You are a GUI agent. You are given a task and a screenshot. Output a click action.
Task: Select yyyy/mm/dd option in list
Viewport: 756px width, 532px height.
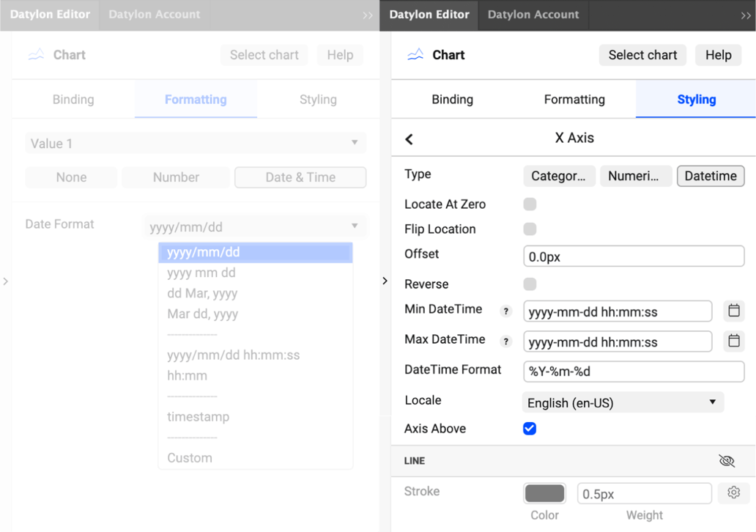pos(256,252)
